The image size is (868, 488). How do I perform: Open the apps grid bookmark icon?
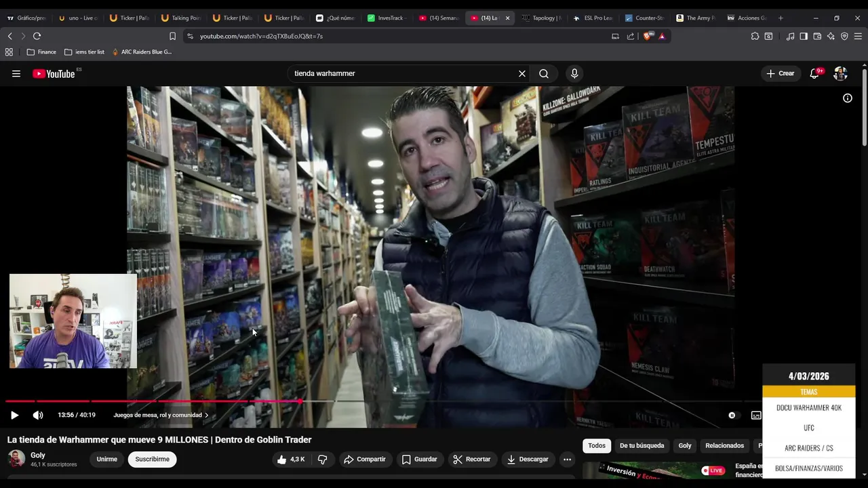[9, 52]
